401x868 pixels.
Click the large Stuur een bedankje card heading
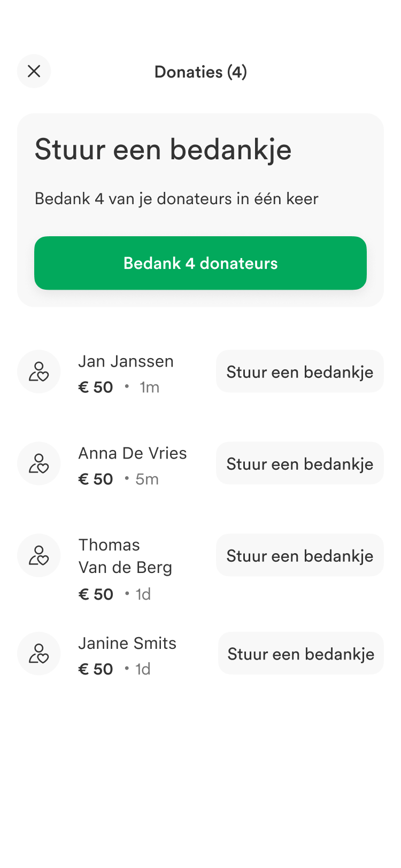163,149
